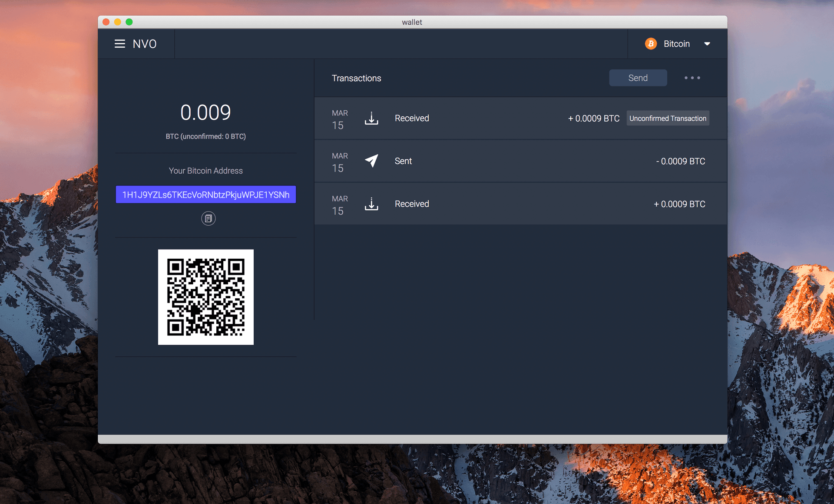Expand the Bitcoin currency dropdown arrow
The width and height of the screenshot is (834, 504).
pos(707,44)
